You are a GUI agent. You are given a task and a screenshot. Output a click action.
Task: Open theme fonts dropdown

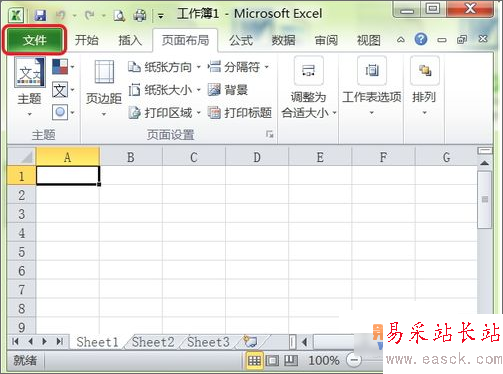(x=63, y=90)
